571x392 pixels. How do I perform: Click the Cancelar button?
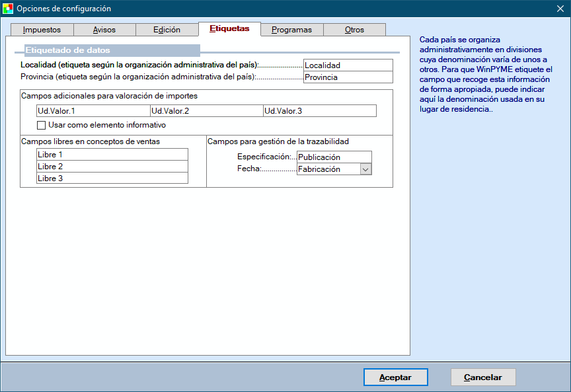[483, 377]
